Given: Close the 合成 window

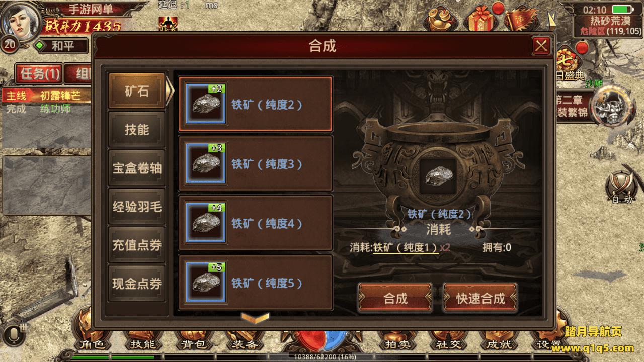Looking at the screenshot, I should click(x=541, y=46).
